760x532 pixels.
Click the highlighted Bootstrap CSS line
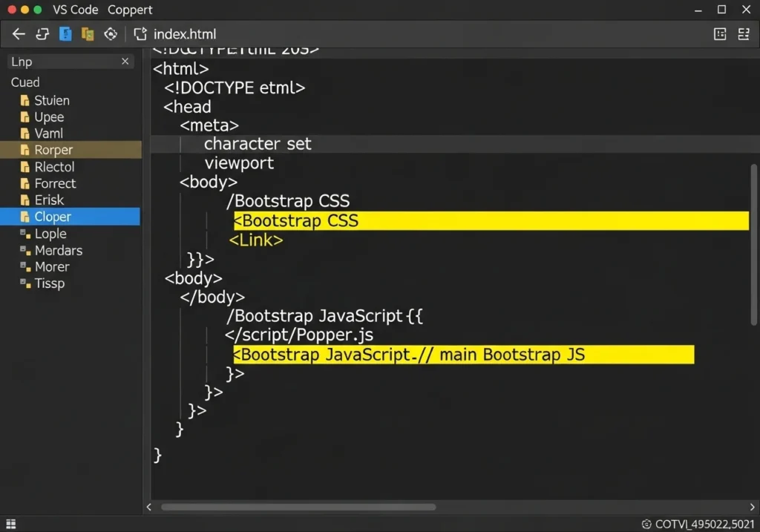point(490,221)
